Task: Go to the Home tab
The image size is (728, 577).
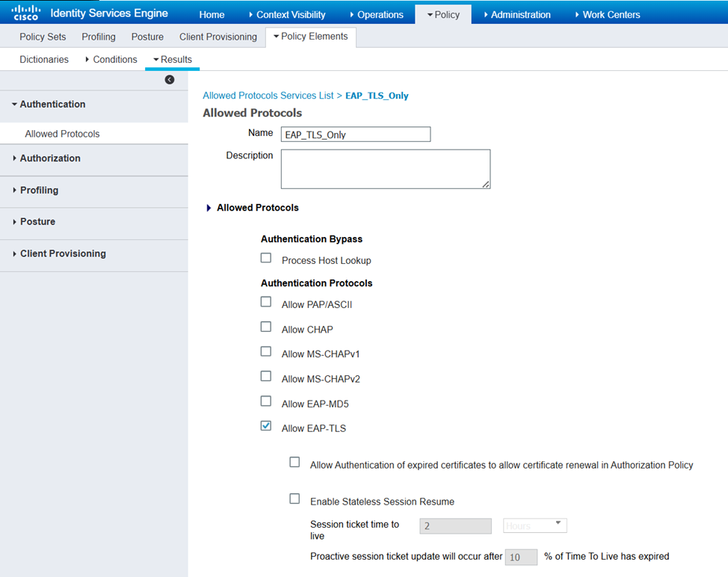Action: click(212, 15)
